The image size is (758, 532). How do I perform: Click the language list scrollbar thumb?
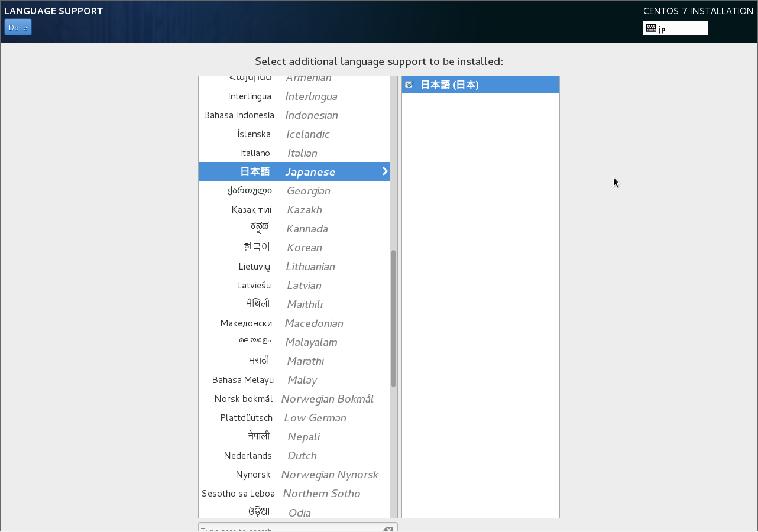point(393,318)
